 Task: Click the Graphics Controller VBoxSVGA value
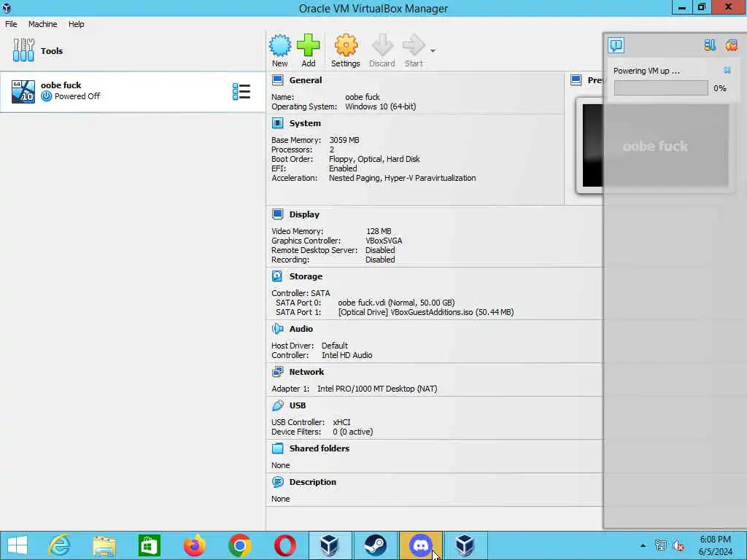point(384,241)
